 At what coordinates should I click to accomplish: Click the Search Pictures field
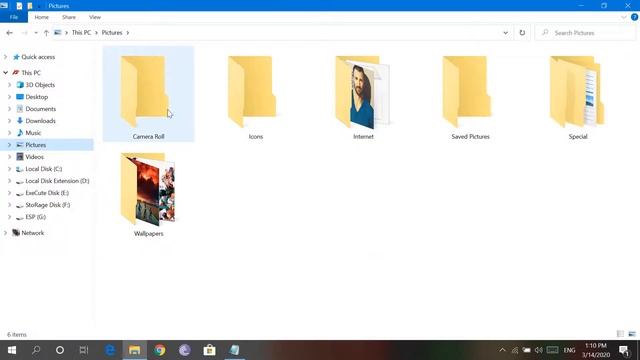coord(585,33)
